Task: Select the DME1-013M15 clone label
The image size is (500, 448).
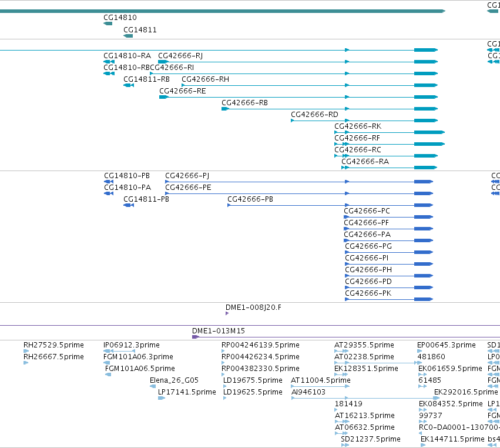Action: (x=219, y=331)
